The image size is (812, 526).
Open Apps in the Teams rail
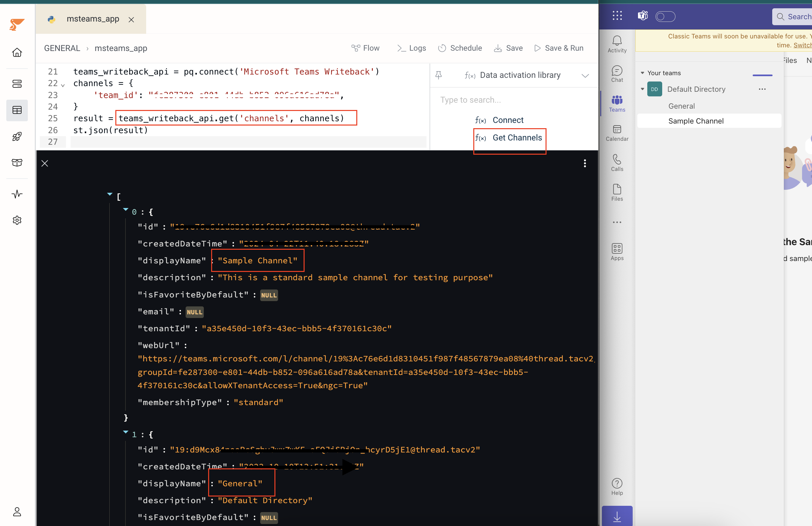pyautogui.click(x=617, y=252)
